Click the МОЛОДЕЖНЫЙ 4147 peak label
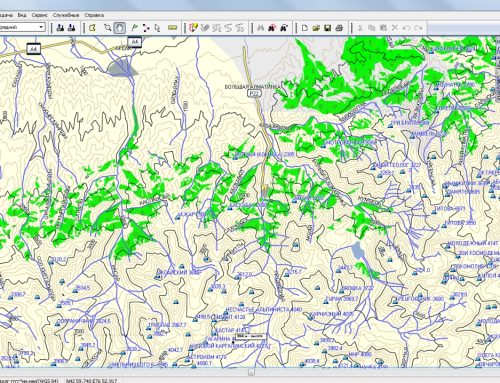 click(x=473, y=243)
